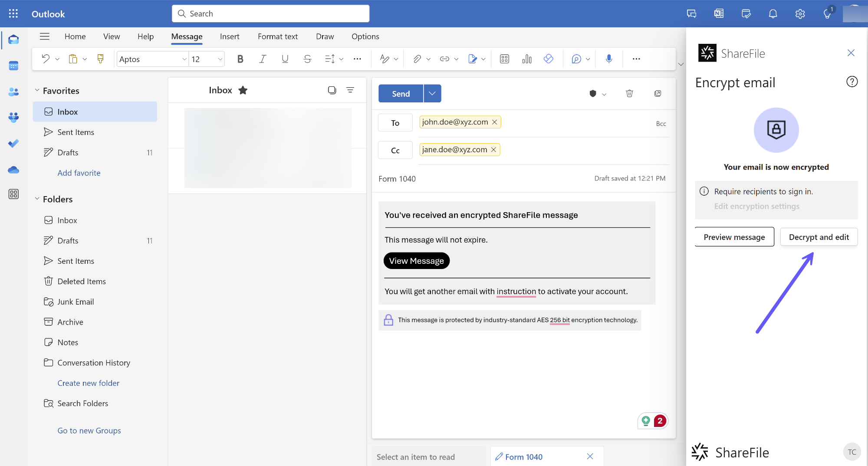Remove john.doe@xyz.com recipient

(x=494, y=122)
